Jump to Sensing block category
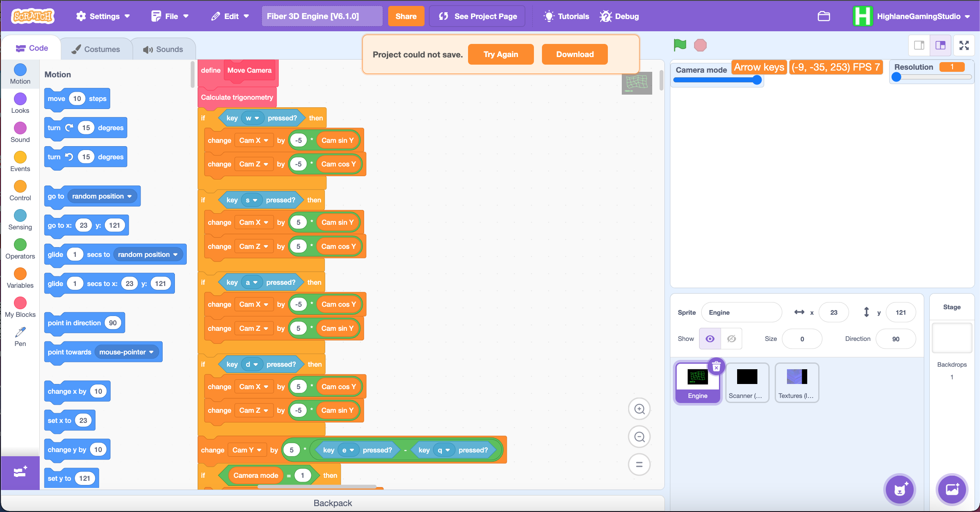980x512 pixels. point(20,220)
